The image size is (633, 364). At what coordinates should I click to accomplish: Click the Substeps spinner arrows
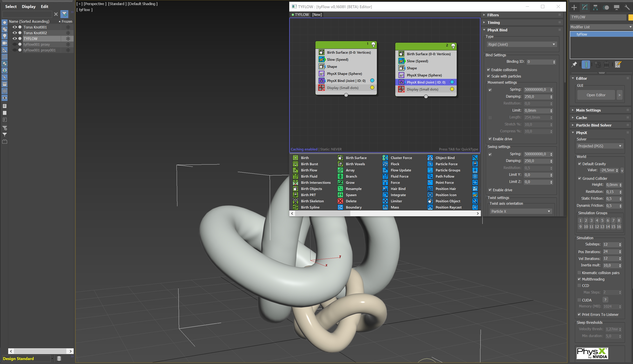point(620,245)
